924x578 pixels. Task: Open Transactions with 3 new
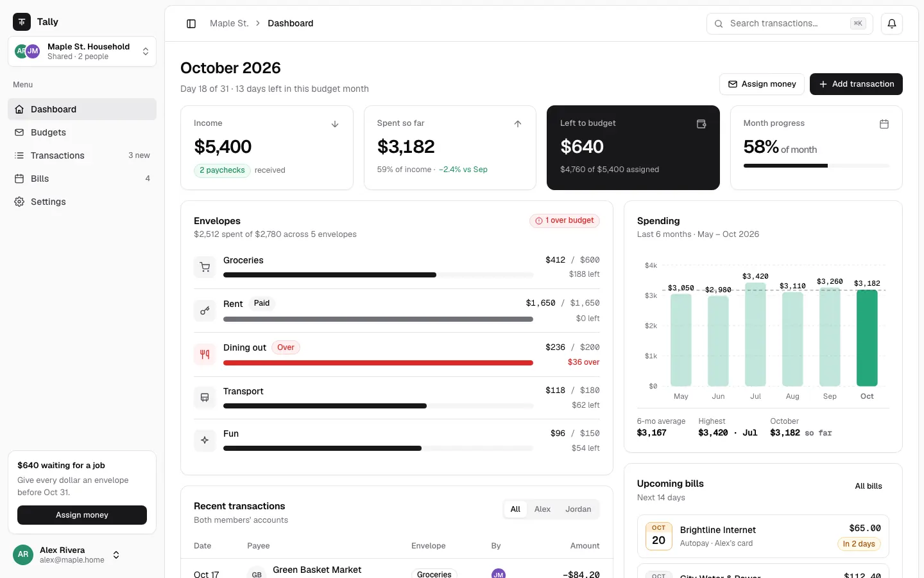[x=82, y=155]
